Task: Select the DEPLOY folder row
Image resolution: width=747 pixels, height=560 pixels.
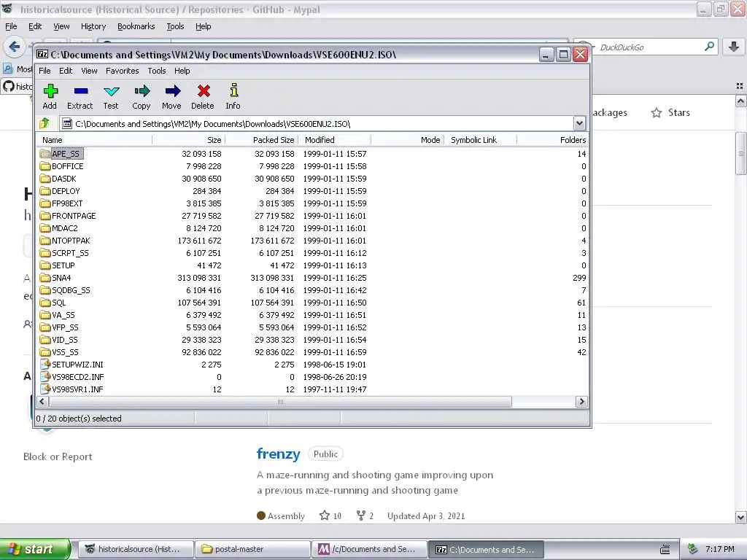Action: (x=312, y=190)
